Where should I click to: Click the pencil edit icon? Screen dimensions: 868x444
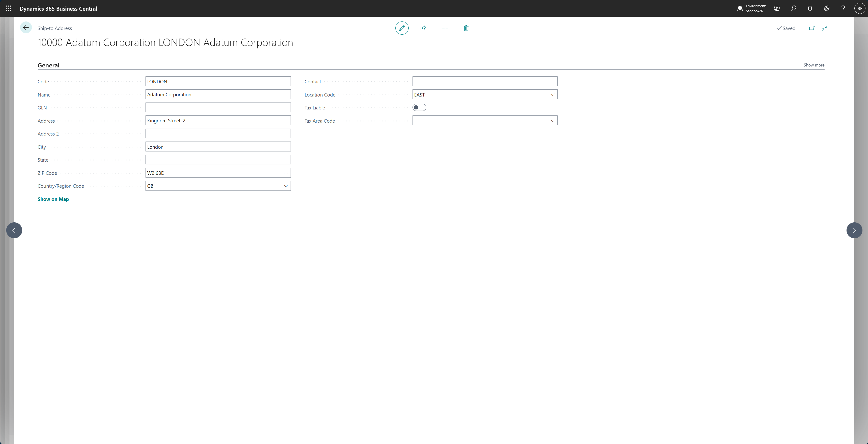click(402, 28)
